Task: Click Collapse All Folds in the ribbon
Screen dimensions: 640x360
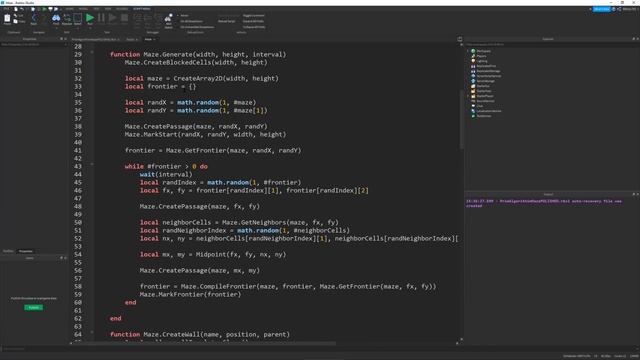Action: [254, 27]
